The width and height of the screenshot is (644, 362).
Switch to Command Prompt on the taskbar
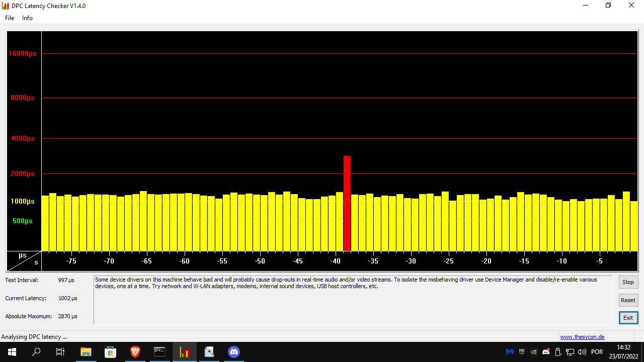coord(159,352)
